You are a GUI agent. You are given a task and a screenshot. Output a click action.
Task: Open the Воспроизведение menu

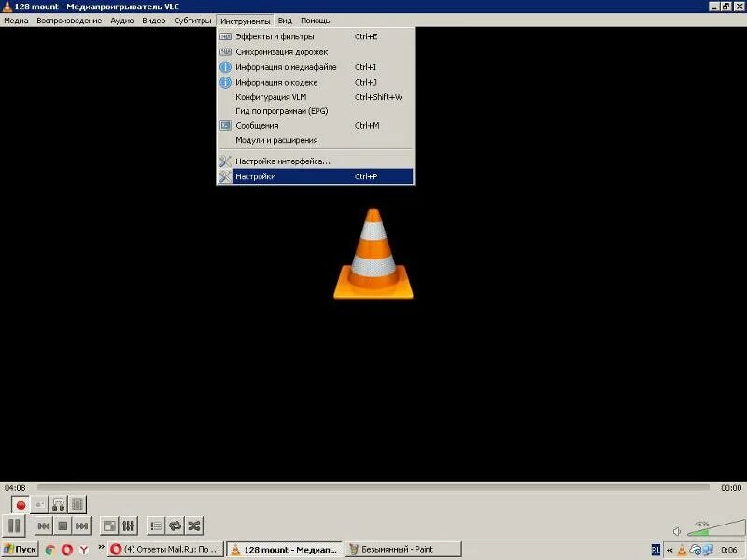click(x=69, y=21)
